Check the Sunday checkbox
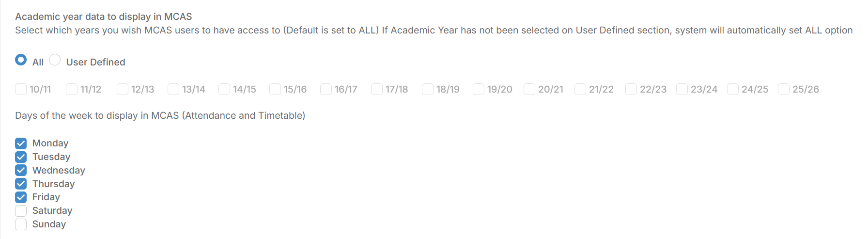The image size is (868, 239). [21, 224]
